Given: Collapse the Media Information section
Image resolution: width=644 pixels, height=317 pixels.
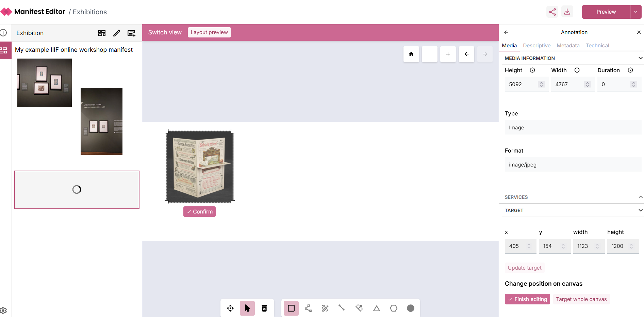Looking at the screenshot, I should [640, 58].
